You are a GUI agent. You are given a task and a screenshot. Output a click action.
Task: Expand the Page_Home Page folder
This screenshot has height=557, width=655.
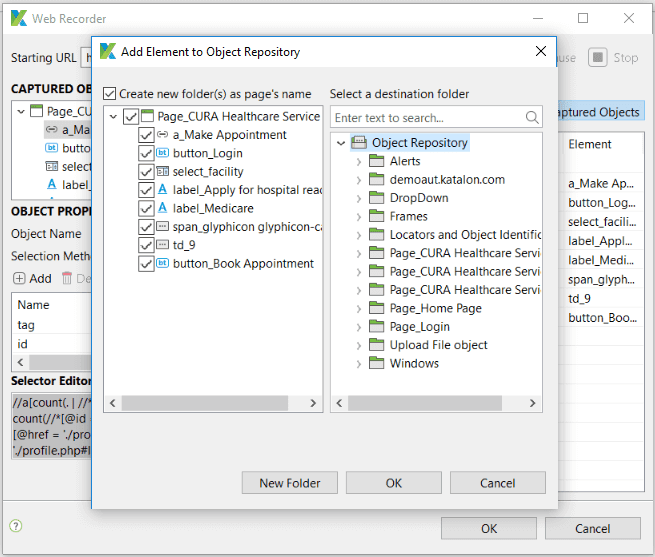[358, 309]
